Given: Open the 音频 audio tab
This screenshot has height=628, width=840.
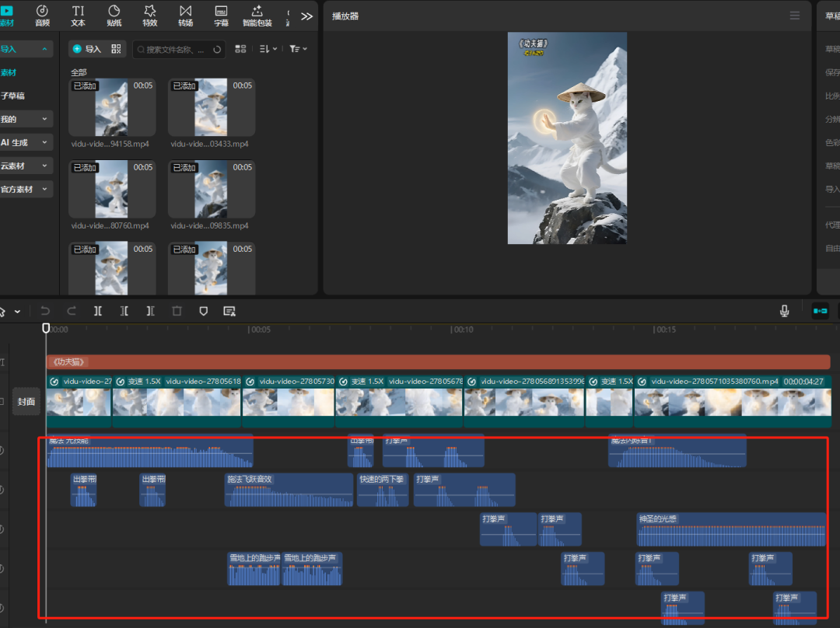Looking at the screenshot, I should (42, 15).
